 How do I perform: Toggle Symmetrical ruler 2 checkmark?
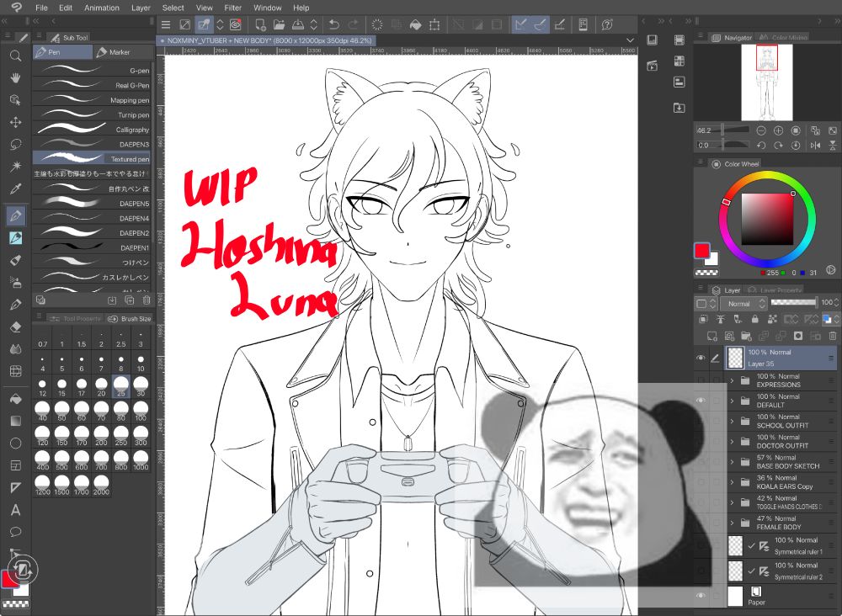point(751,571)
